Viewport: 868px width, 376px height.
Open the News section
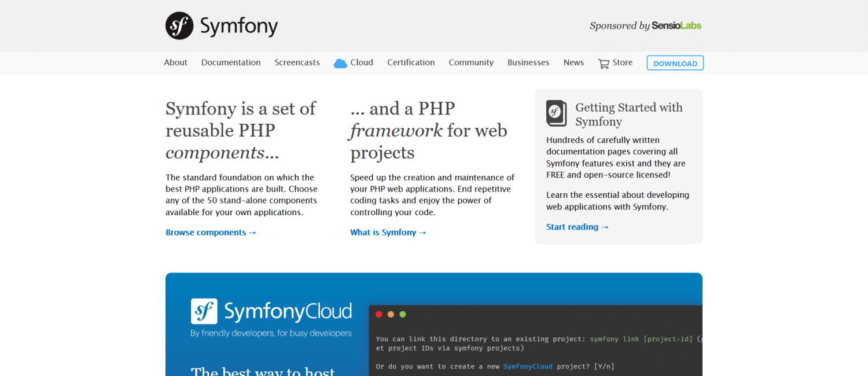pos(573,62)
